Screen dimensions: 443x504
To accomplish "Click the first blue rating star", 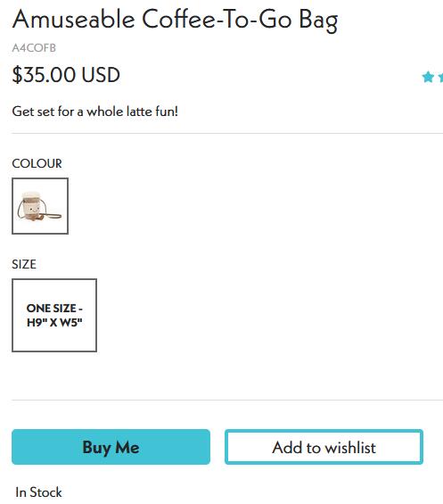I will (x=428, y=77).
